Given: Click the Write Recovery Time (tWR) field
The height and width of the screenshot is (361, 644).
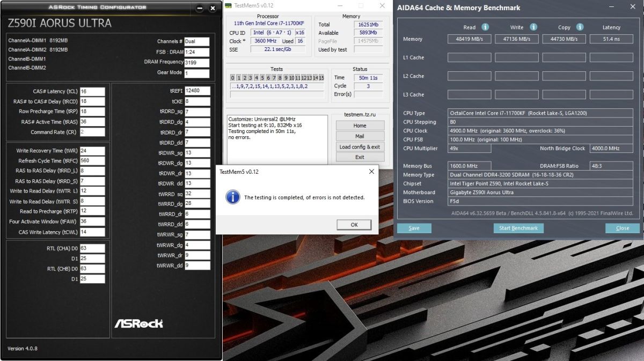Looking at the screenshot, I should [x=92, y=151].
